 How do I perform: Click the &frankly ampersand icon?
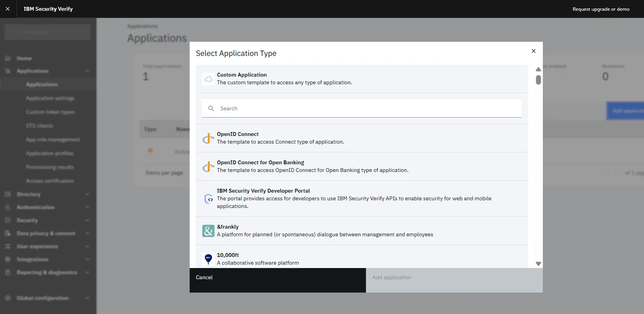point(208,231)
